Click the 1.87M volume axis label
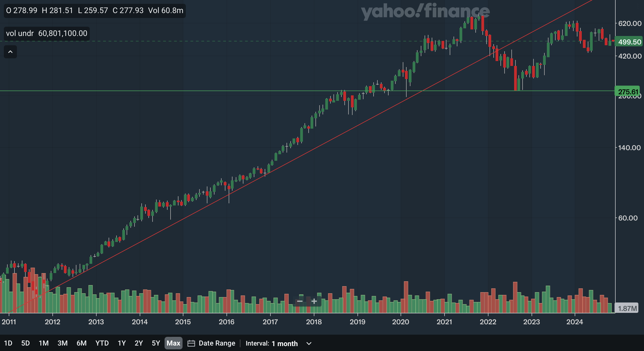644x351 pixels. coord(627,308)
